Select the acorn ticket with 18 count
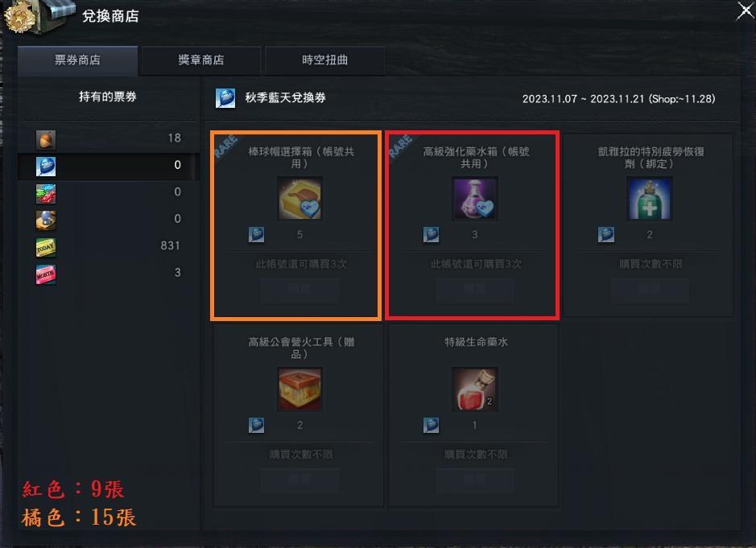This screenshot has height=548, width=756. [x=109, y=140]
